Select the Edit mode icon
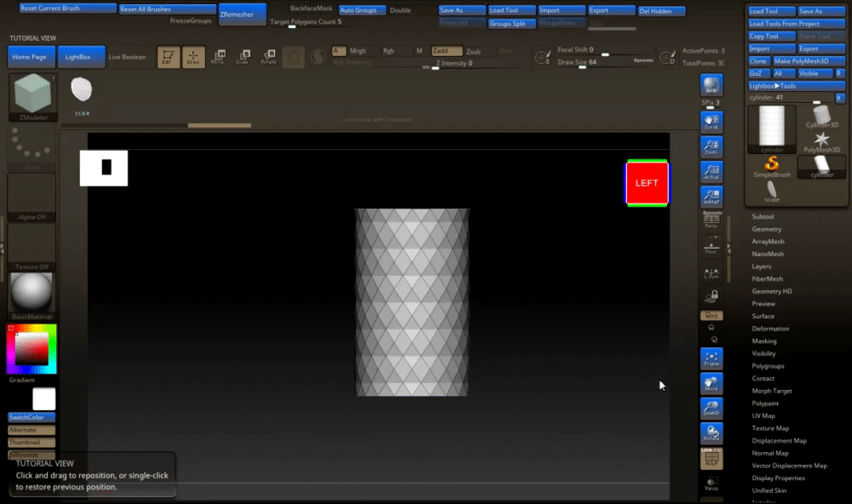 pos(169,56)
